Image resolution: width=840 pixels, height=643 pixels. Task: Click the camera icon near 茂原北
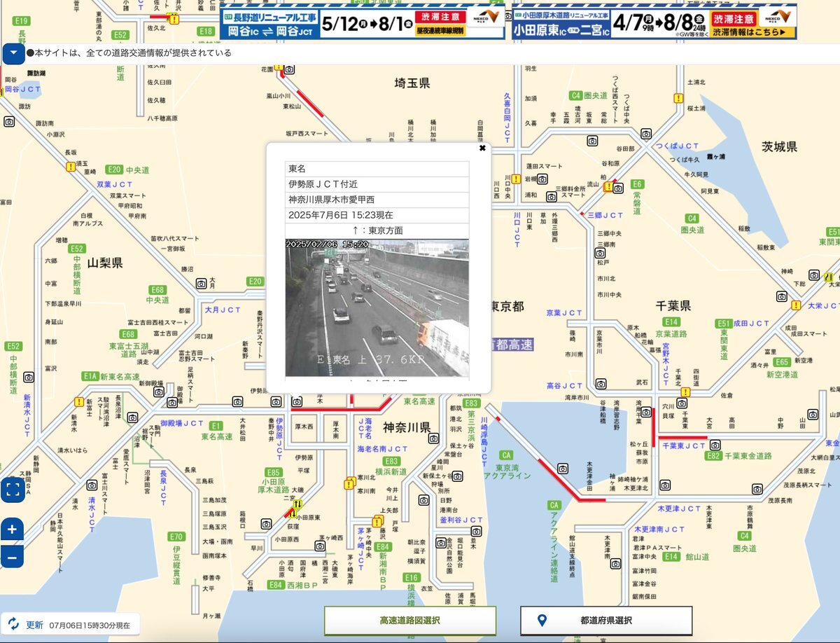tap(757, 488)
